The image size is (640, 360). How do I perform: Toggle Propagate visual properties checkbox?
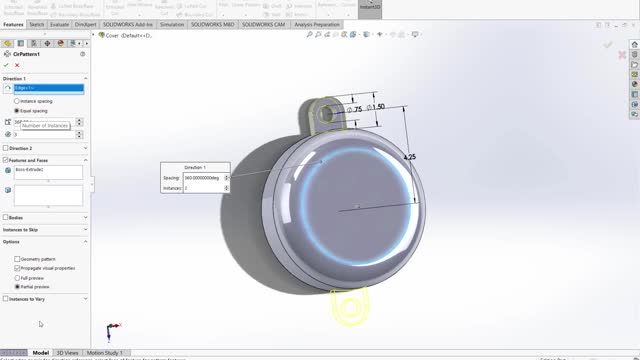point(17,268)
